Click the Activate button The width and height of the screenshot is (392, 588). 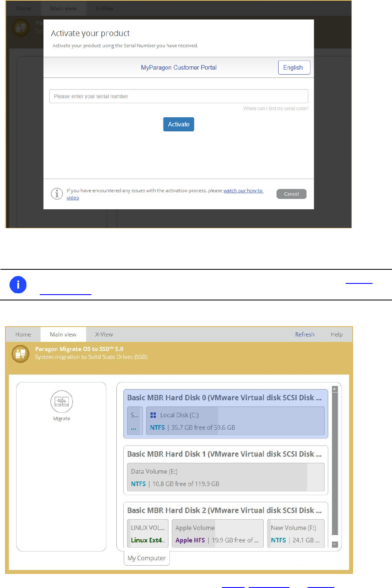coord(178,124)
